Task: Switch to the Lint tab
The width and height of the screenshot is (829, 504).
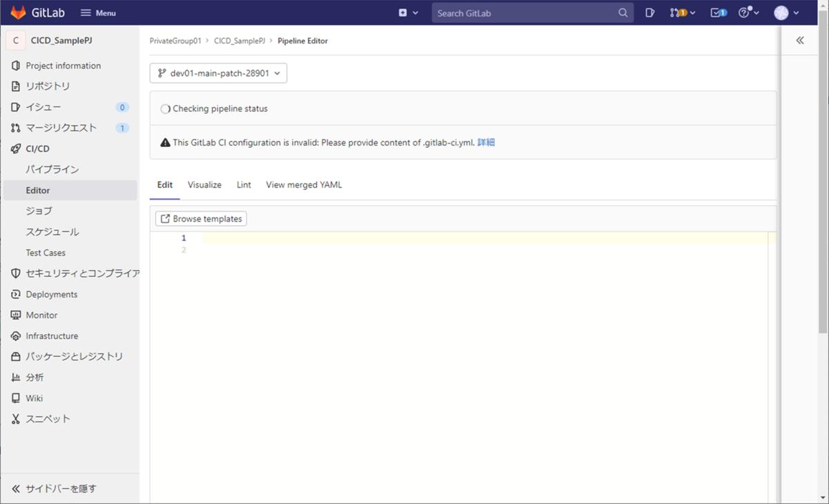Action: tap(244, 185)
